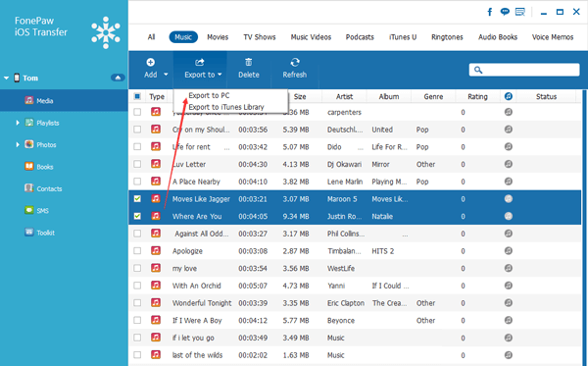Click iTunes status icon for Where Are You

[508, 216]
